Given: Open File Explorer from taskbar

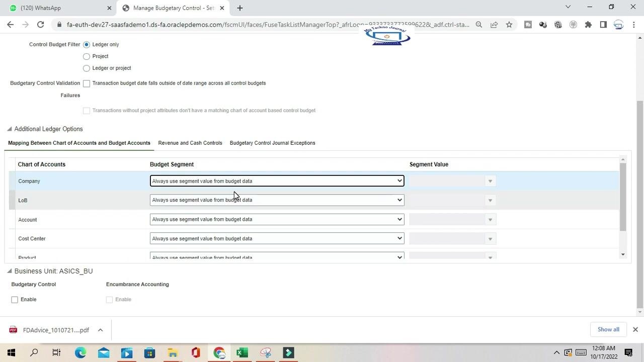Looking at the screenshot, I should click(173, 352).
